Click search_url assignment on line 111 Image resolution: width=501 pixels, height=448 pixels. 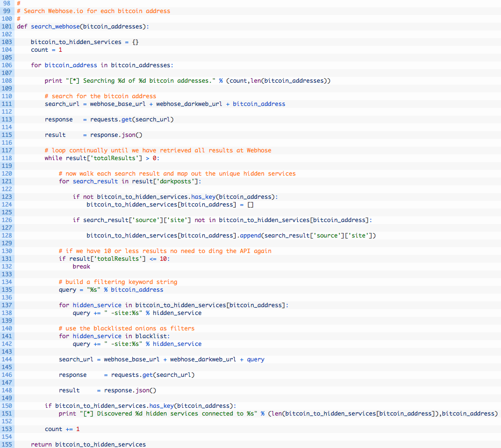pyautogui.click(x=165, y=104)
